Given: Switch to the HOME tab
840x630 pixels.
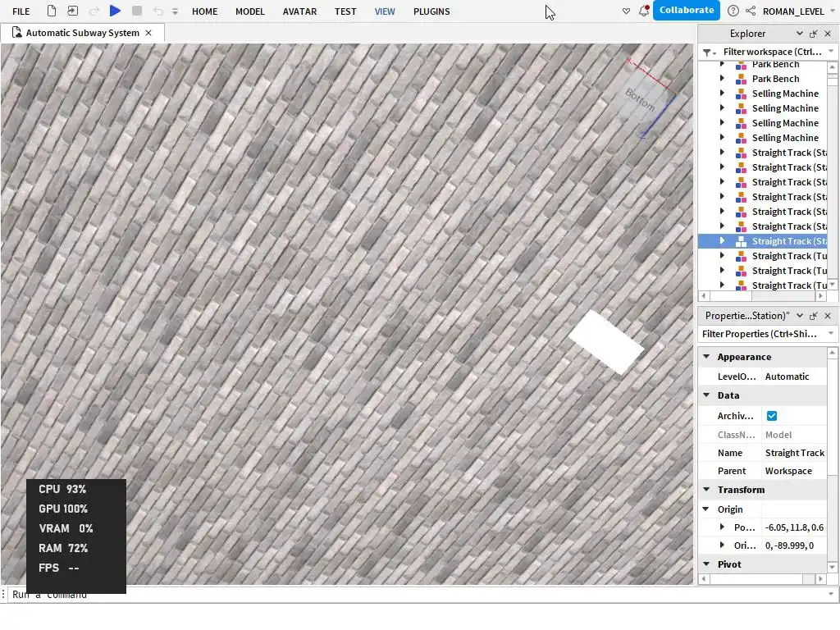Looking at the screenshot, I should point(204,11).
